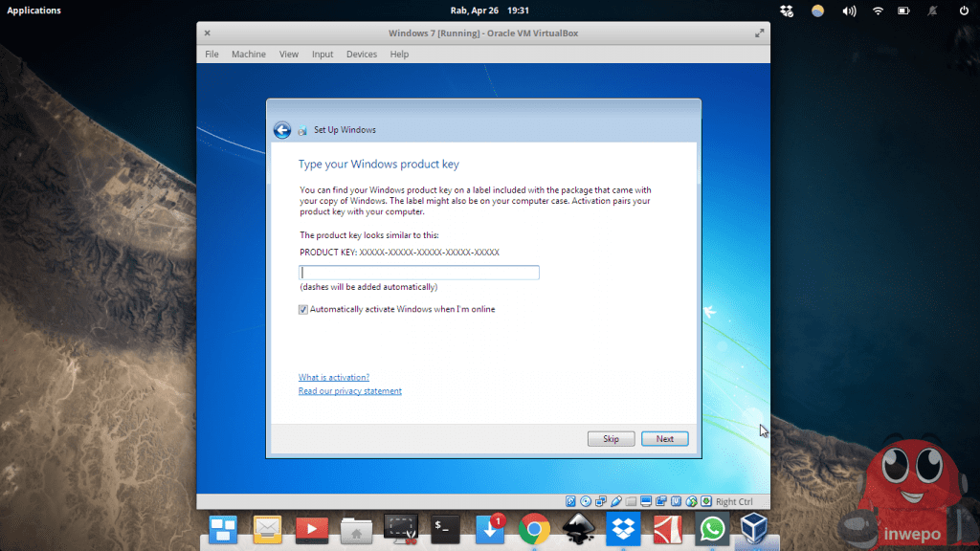Open the volume indicator in top panel
Image resolution: width=980 pixels, height=551 pixels.
coord(848,11)
